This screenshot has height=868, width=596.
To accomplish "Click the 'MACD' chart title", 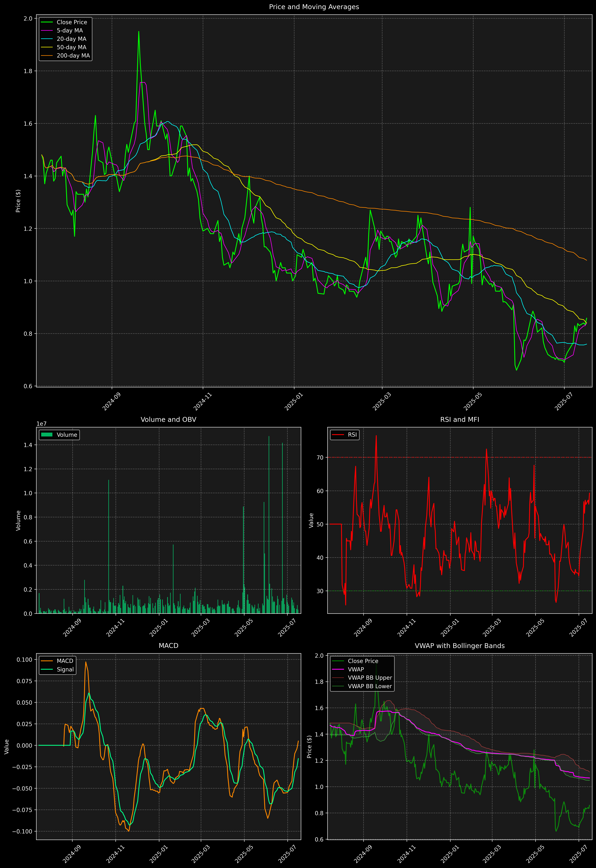I will pos(168,646).
